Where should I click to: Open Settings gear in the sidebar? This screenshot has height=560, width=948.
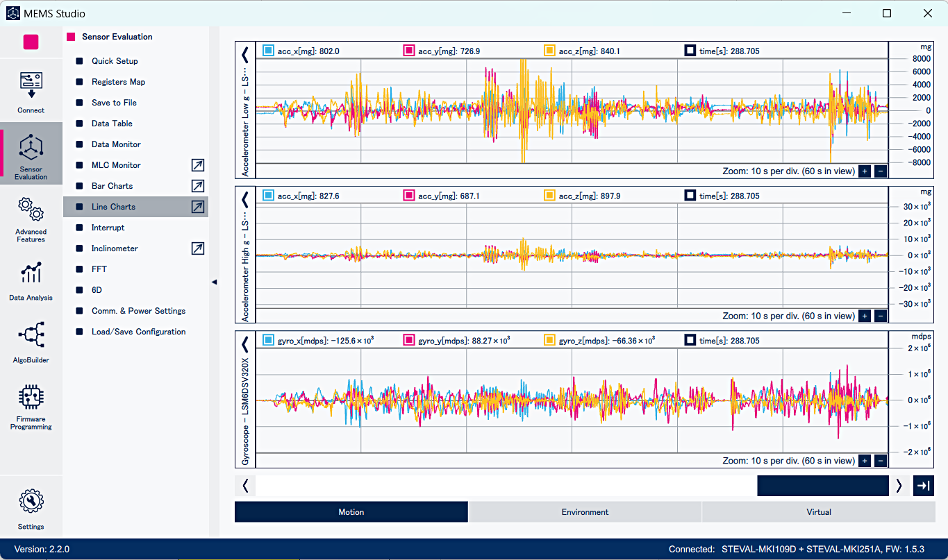click(31, 501)
